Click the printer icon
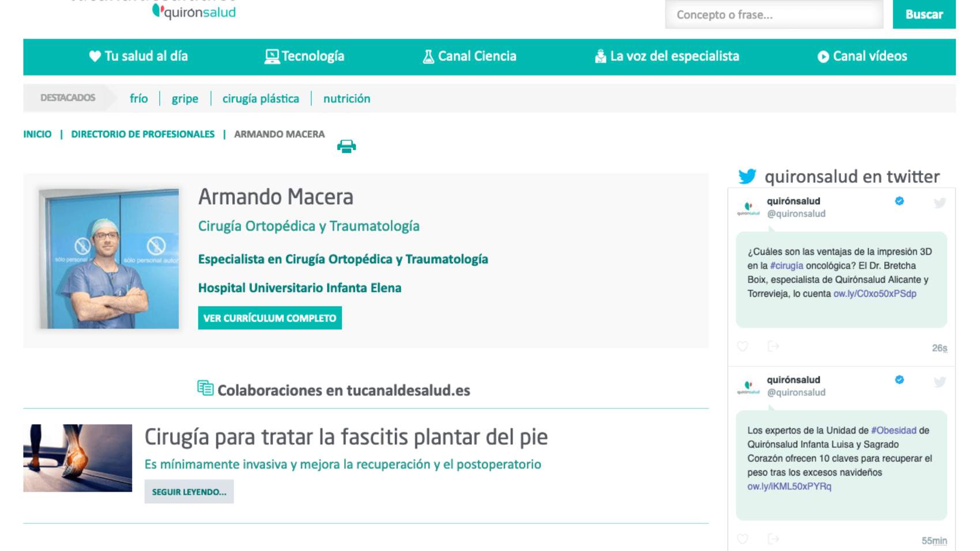This screenshot has width=980, height=551. (346, 146)
